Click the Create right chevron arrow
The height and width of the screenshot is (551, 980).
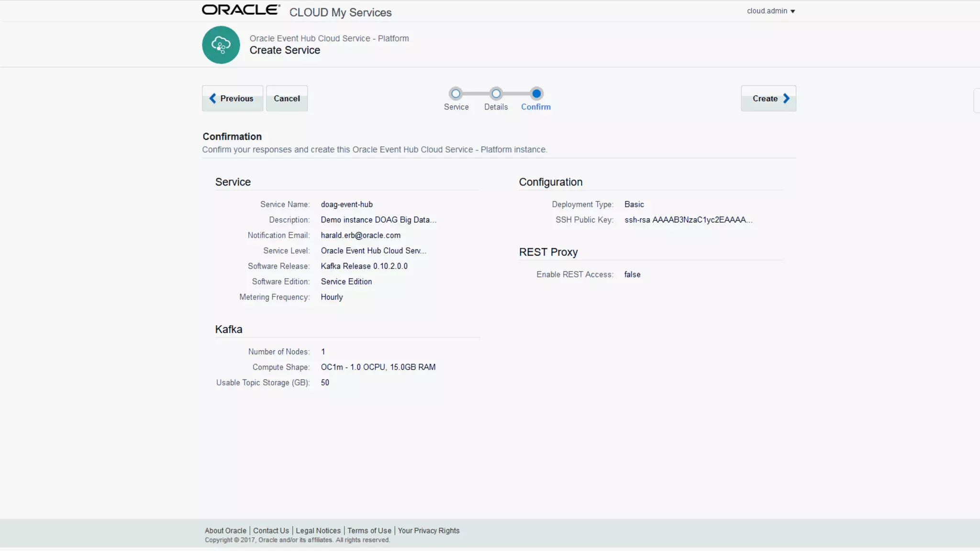pos(786,99)
